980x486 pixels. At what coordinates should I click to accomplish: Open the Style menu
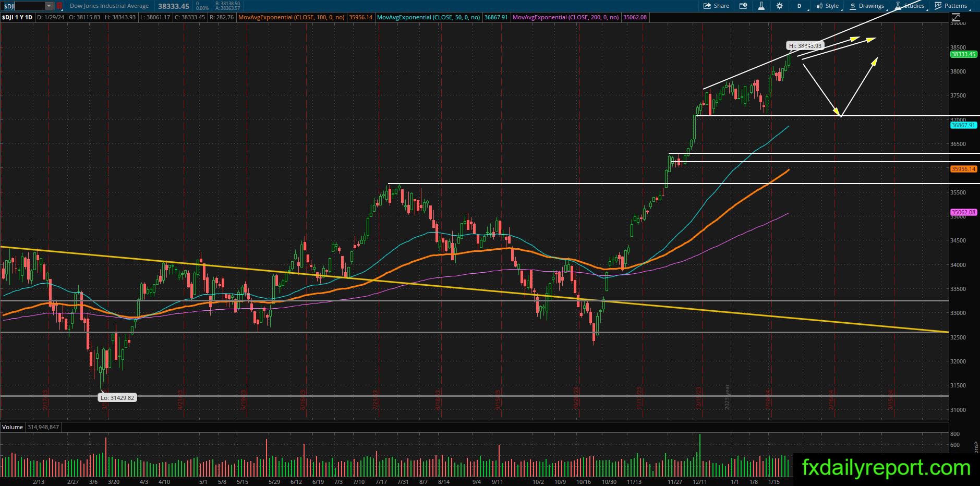828,6
